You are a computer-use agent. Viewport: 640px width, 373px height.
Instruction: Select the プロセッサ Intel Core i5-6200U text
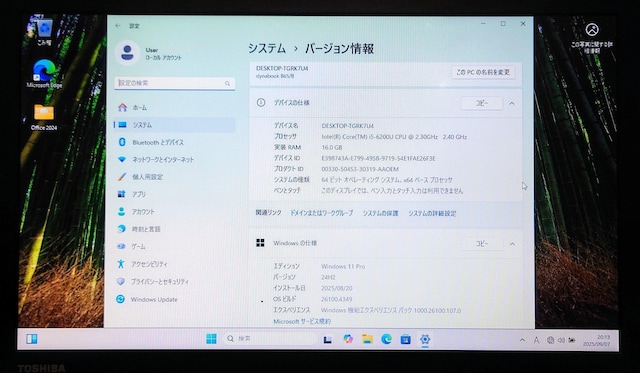(x=394, y=137)
